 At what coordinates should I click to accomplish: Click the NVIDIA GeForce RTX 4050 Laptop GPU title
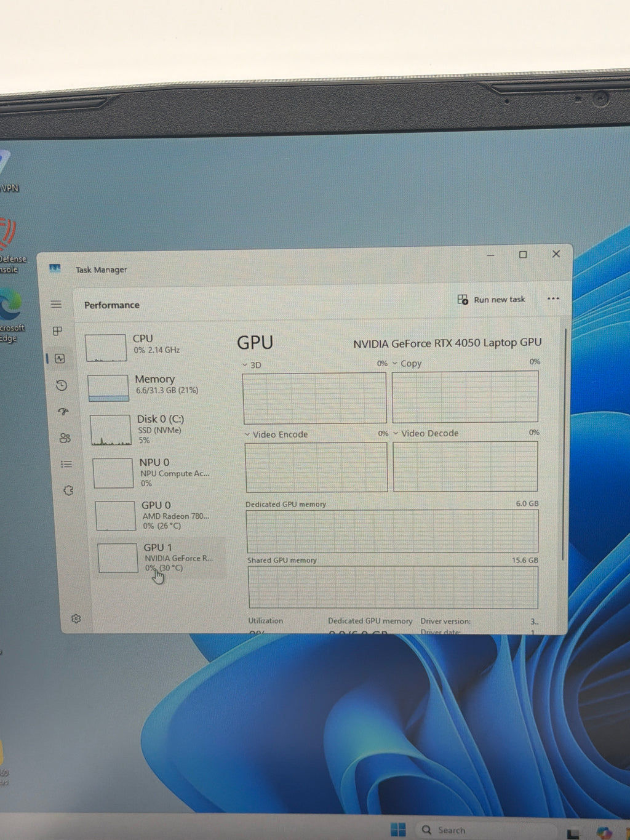tap(447, 343)
